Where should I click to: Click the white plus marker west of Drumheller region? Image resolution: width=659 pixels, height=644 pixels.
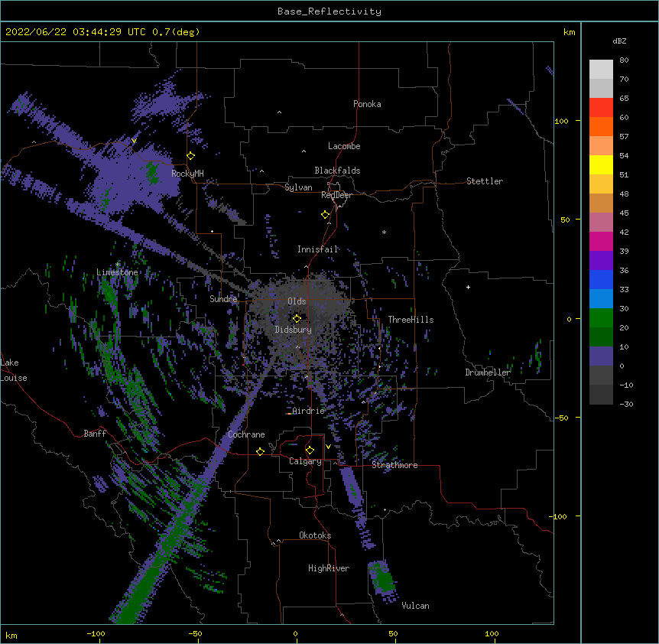click(x=468, y=287)
